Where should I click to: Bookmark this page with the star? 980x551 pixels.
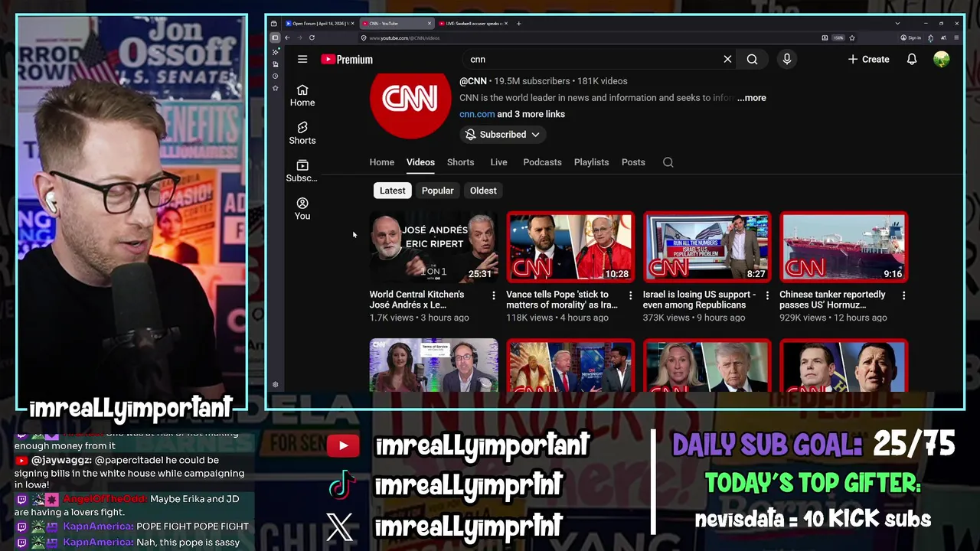(852, 37)
